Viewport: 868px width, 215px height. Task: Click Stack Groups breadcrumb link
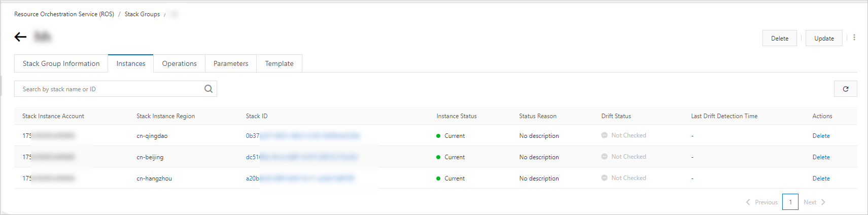click(x=142, y=14)
